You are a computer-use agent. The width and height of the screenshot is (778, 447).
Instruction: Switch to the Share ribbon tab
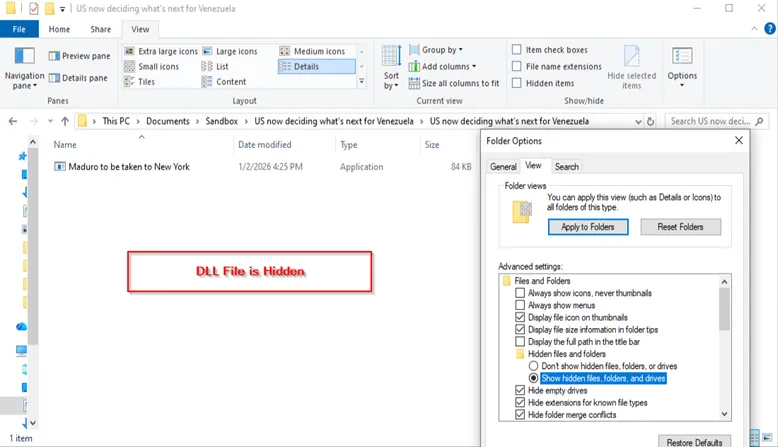click(x=101, y=29)
